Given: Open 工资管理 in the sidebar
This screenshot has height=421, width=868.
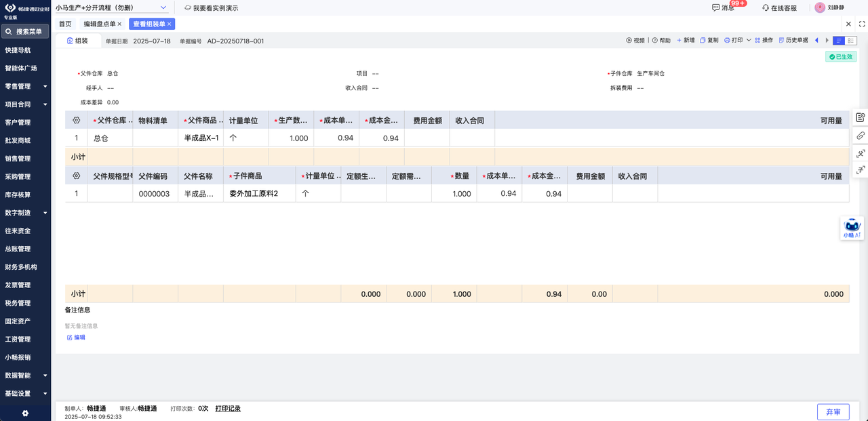Looking at the screenshot, I should (18, 339).
